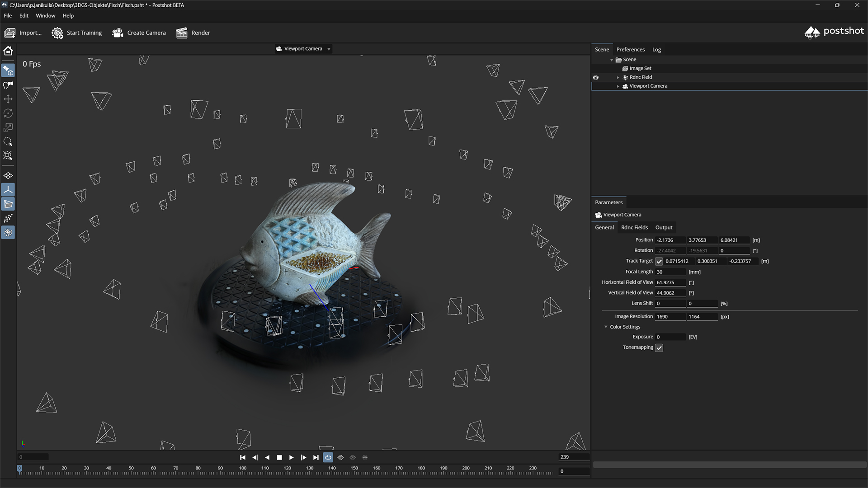The image size is (868, 488).
Task: Toggle the loop playback button
Action: (x=328, y=457)
